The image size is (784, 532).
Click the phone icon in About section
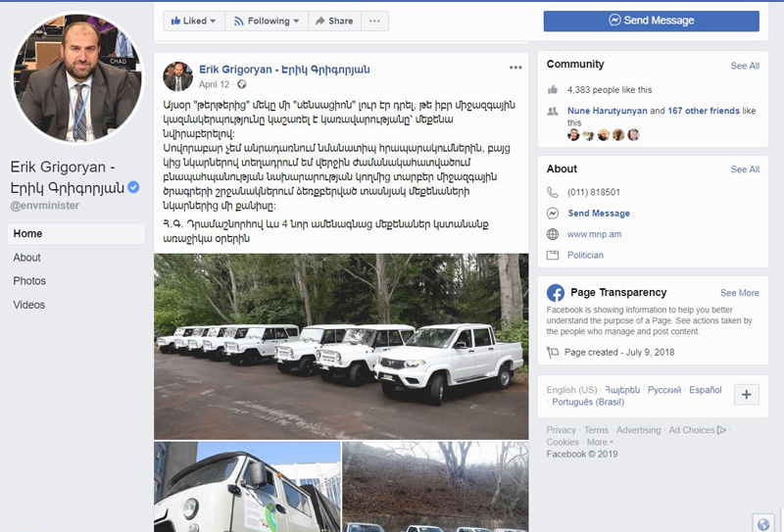553,192
